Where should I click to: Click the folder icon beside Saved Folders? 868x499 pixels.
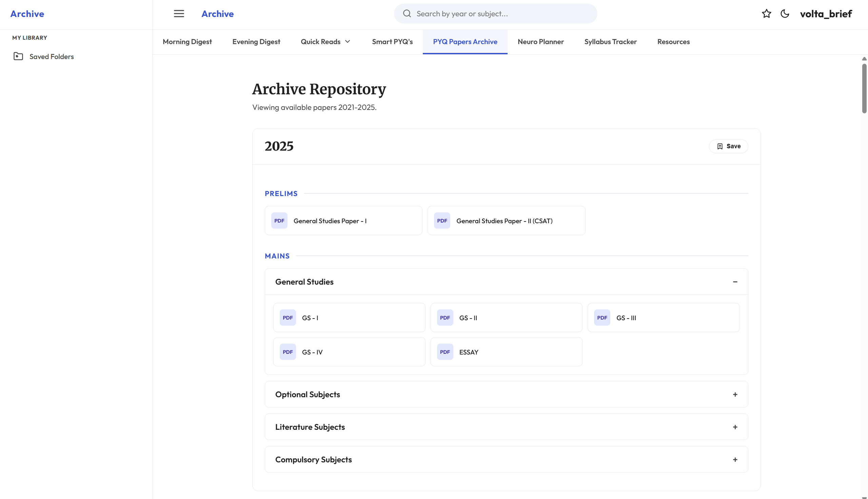[18, 56]
